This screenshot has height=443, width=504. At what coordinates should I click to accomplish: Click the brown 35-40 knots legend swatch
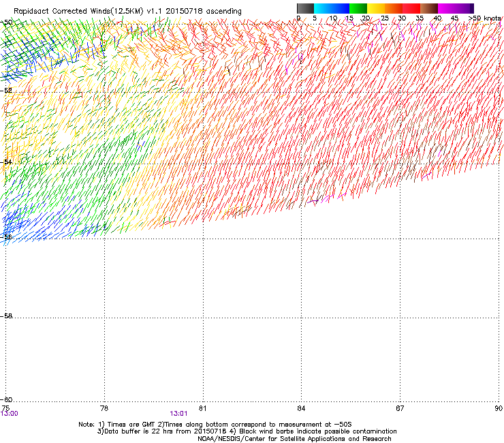coord(429,8)
